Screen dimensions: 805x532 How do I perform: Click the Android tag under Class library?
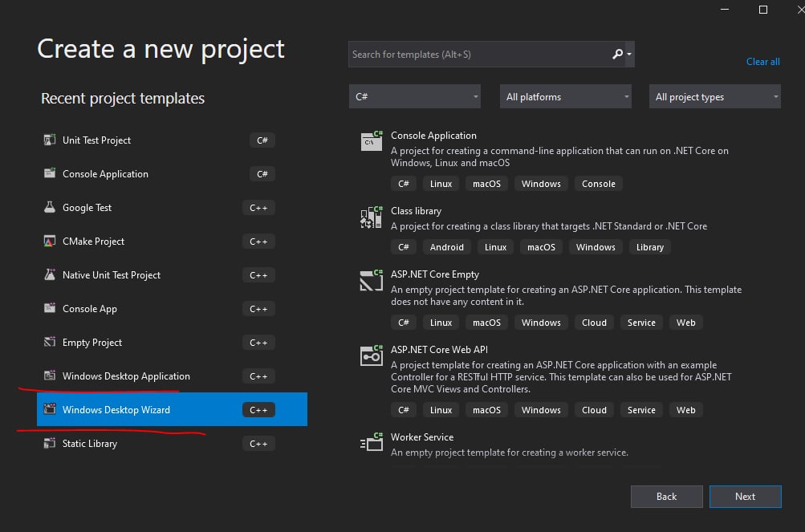tap(447, 247)
